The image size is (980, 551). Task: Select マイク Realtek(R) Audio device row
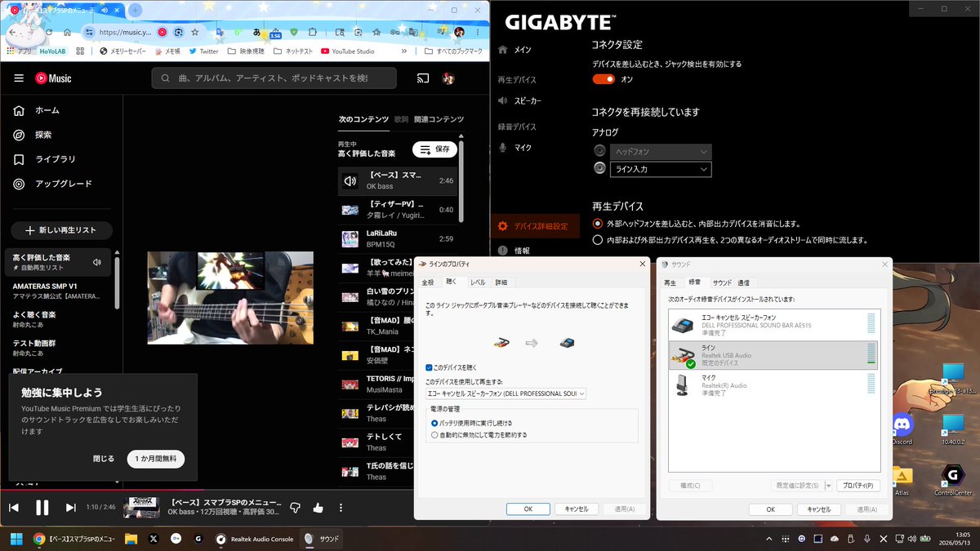[x=774, y=385]
